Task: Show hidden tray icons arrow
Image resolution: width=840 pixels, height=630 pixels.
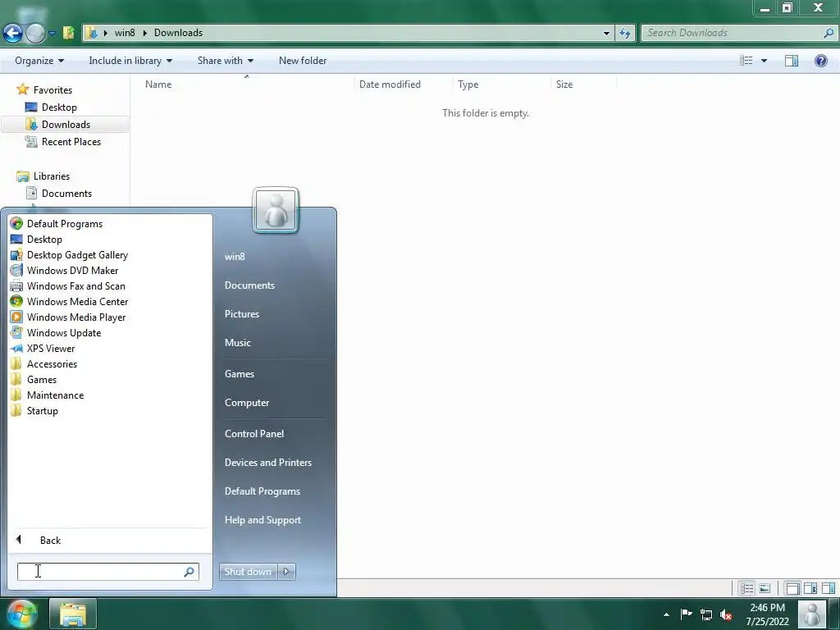Action: [x=666, y=614]
